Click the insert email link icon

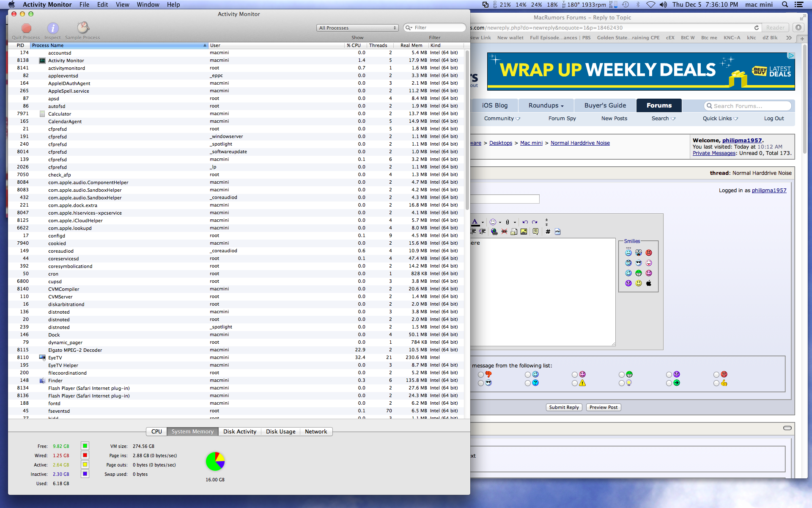tap(514, 232)
